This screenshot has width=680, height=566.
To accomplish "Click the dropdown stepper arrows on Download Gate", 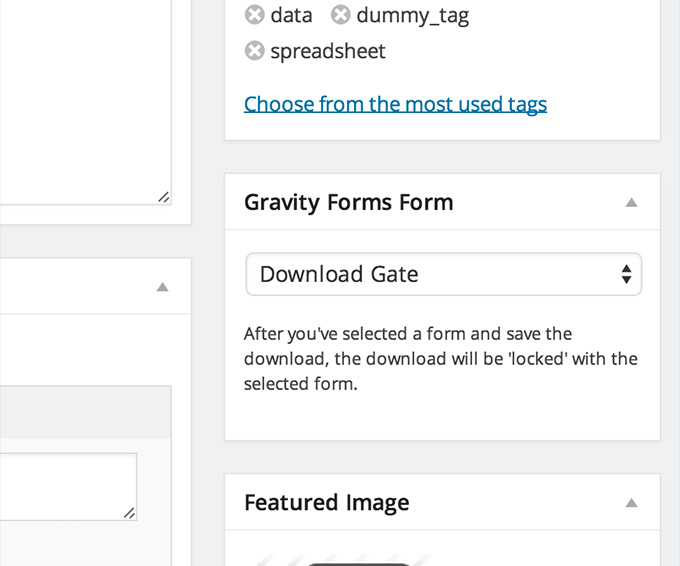I will click(626, 274).
